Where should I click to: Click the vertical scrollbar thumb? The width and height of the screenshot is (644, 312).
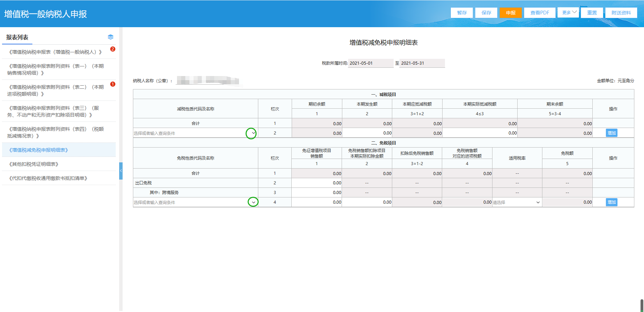point(642,305)
